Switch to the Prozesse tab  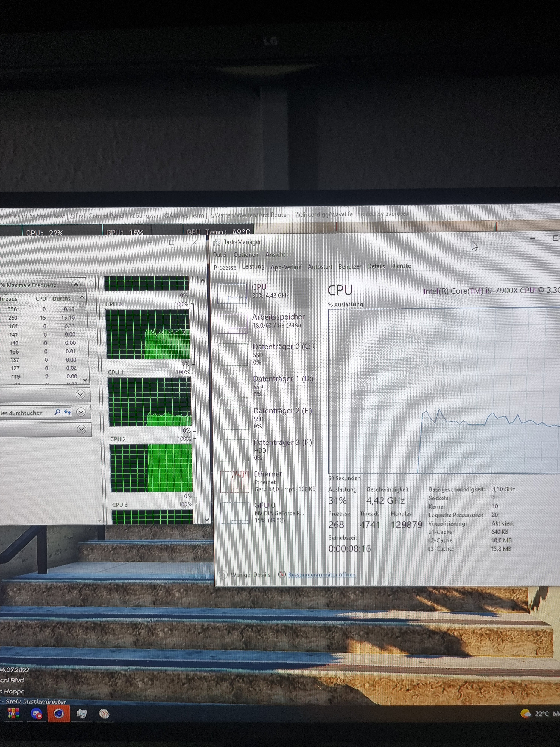pos(225,267)
